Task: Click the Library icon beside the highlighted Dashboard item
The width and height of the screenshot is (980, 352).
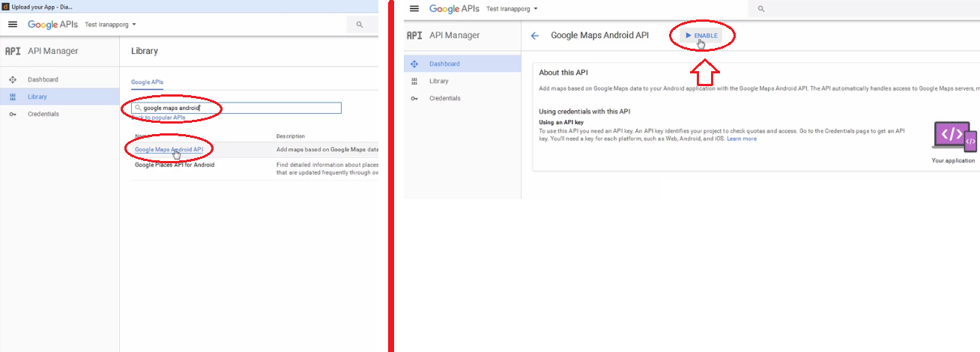Action: tap(414, 81)
